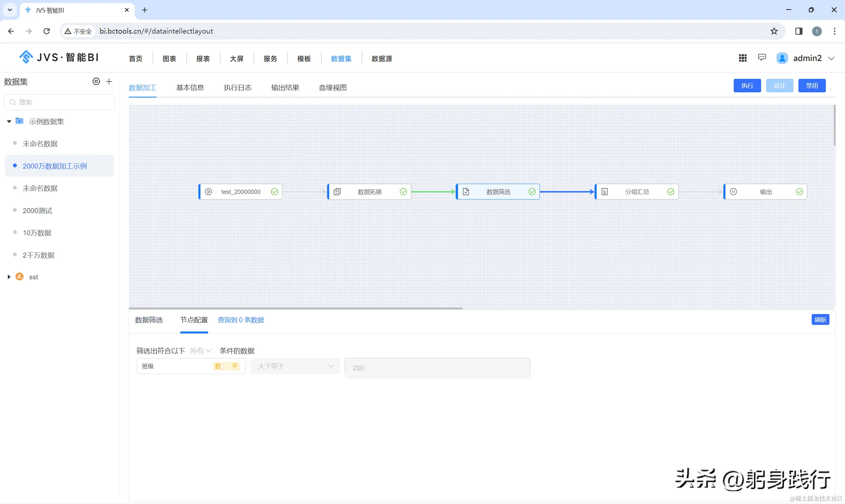Click the plus icon to add dataset
Viewport: 845px width, 504px height.
[109, 81]
